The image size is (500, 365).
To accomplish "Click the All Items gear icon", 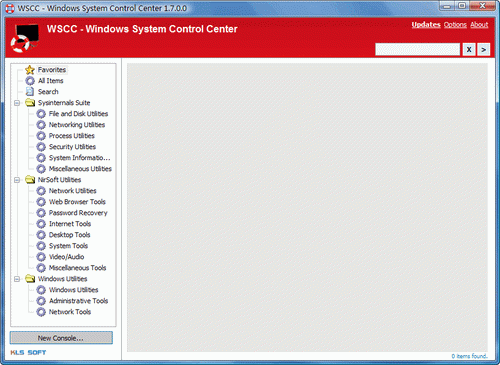I will [x=30, y=81].
